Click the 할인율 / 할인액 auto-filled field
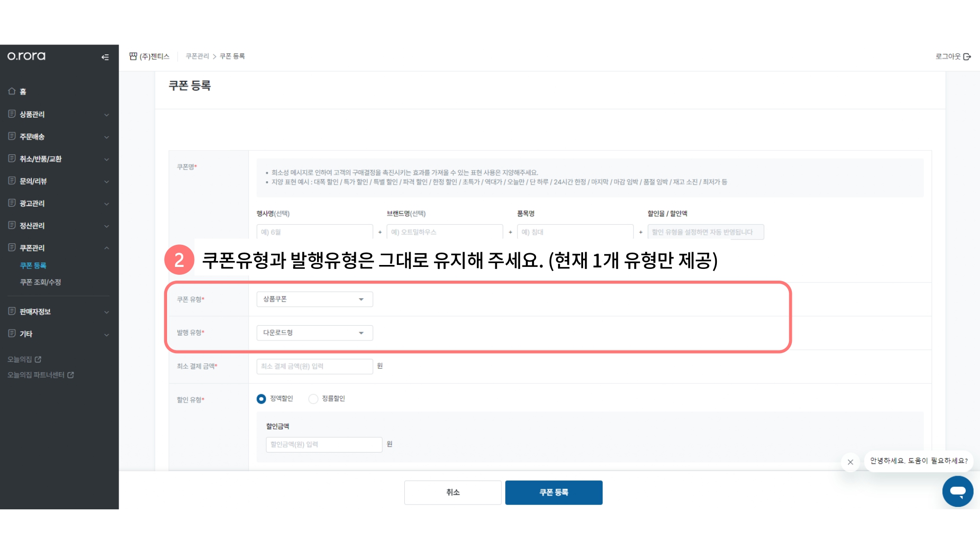Screen dimensions: 980x551 pyautogui.click(x=706, y=232)
